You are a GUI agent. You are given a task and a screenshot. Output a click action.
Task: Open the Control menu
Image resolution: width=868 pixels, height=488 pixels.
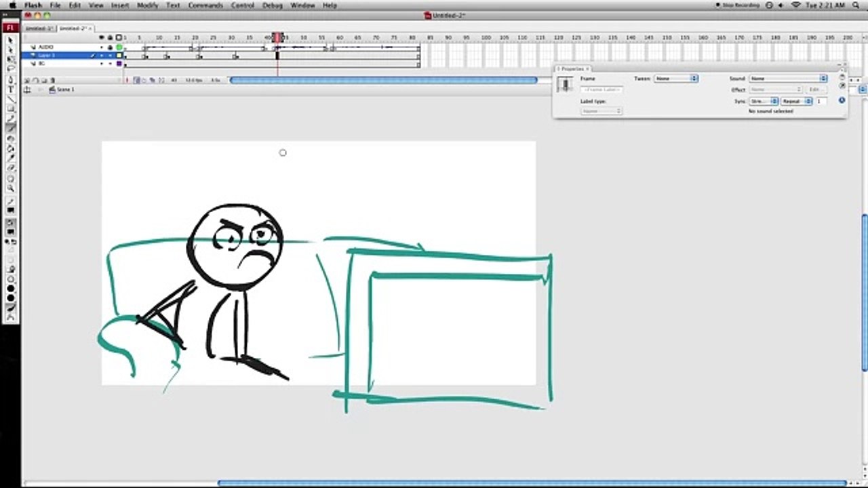pyautogui.click(x=243, y=5)
